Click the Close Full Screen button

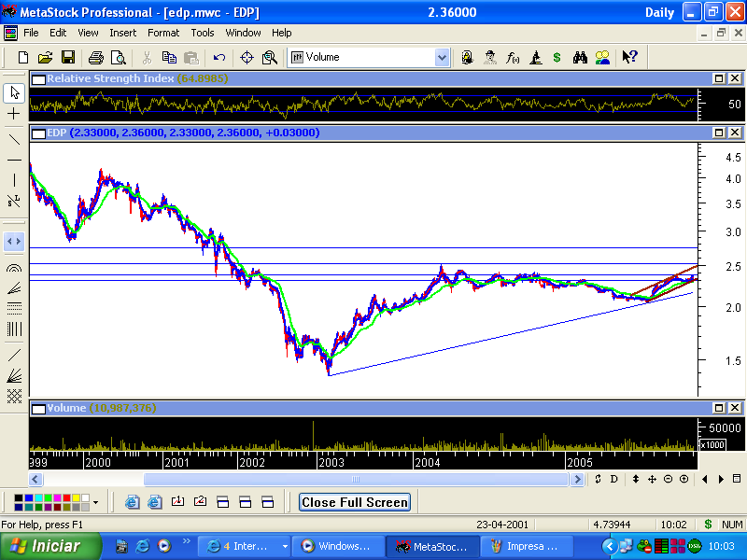355,502
